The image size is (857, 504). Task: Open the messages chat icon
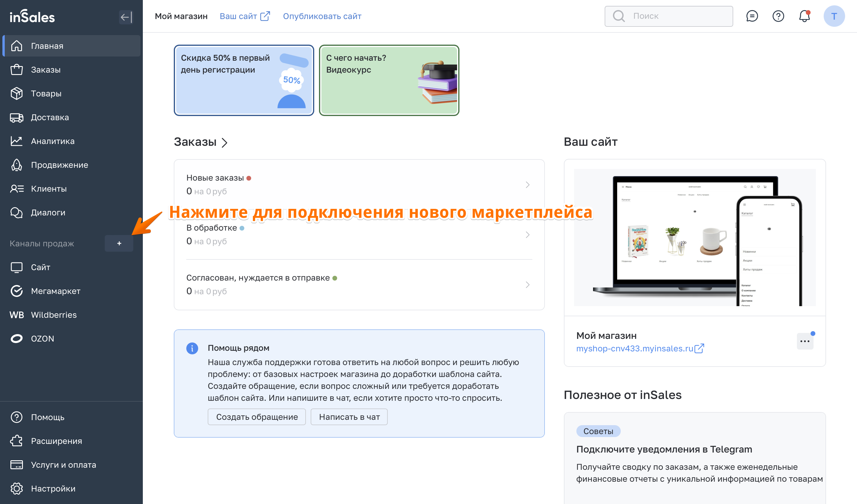752,16
